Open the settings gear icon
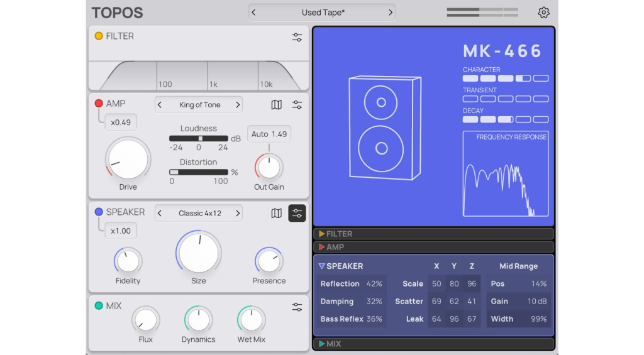The height and width of the screenshot is (355, 644). (543, 13)
